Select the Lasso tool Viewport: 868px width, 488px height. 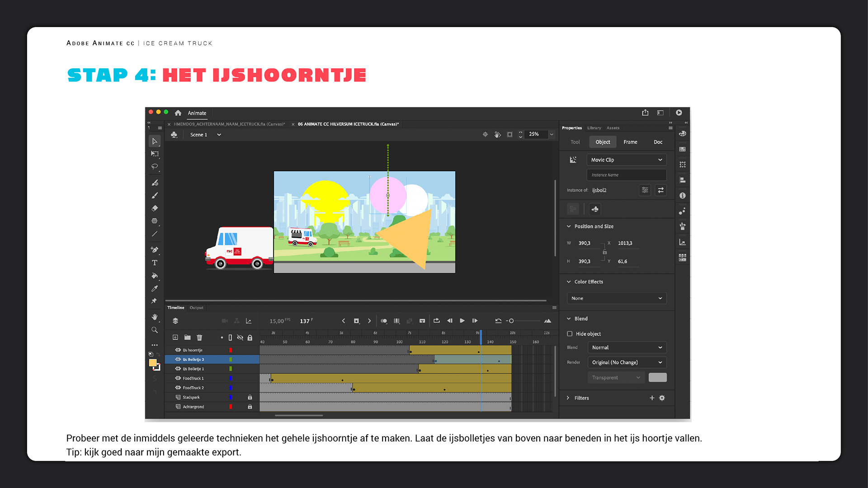pyautogui.click(x=155, y=166)
